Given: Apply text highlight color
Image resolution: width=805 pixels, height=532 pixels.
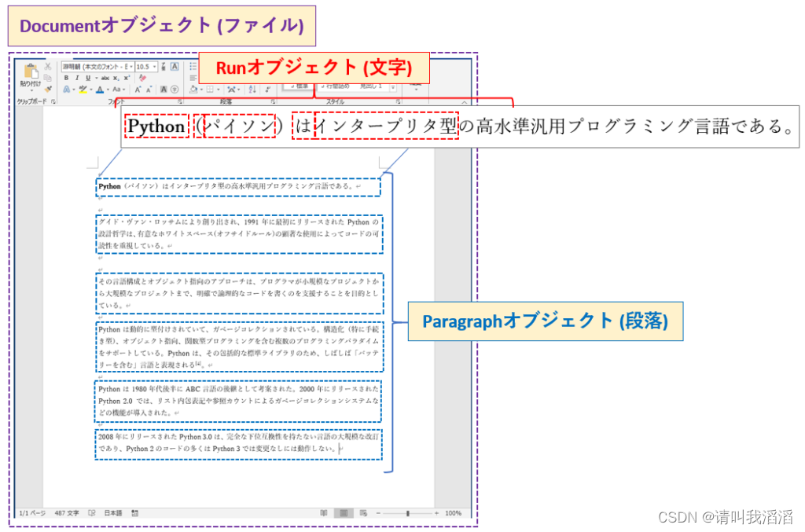Looking at the screenshot, I should [83, 89].
